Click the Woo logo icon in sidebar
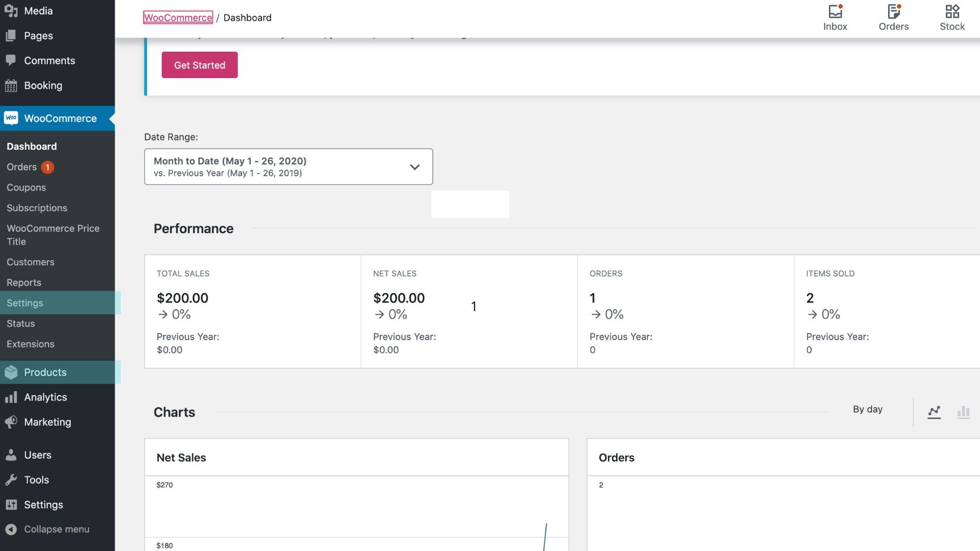980x551 pixels. [x=11, y=118]
